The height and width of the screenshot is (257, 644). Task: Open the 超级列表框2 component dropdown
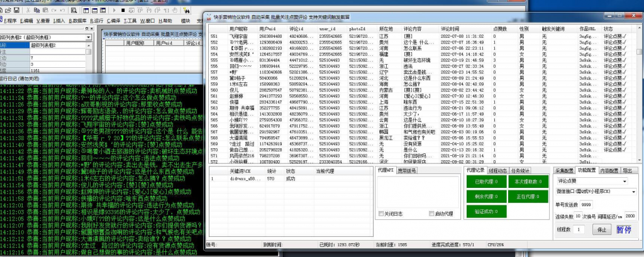tap(45, 37)
